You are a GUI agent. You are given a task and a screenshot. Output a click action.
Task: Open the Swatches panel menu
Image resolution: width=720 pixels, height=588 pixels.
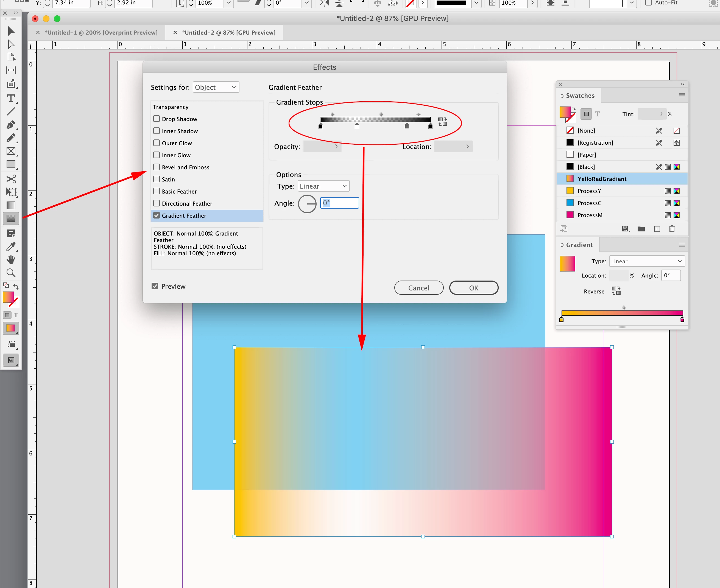(x=682, y=96)
